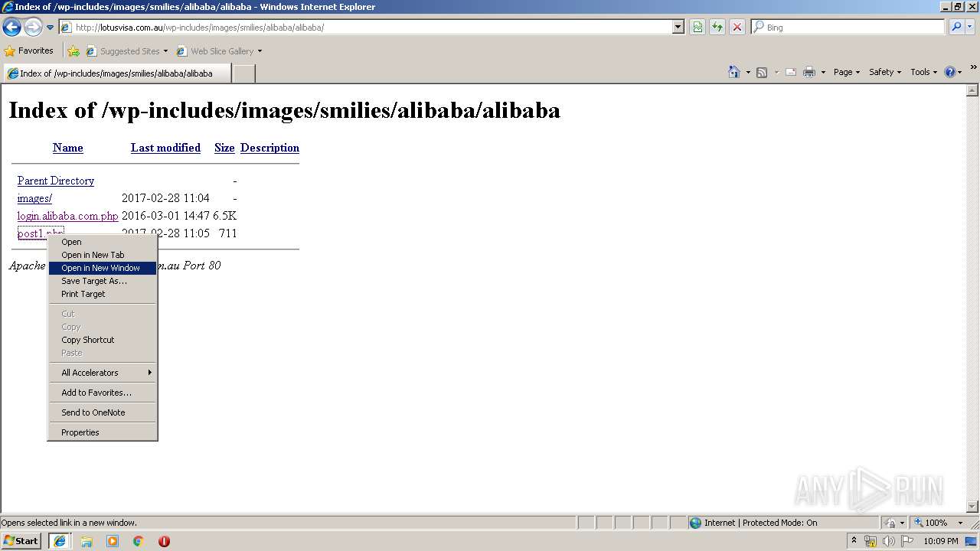Open Properties from context menu
Image resolution: width=980 pixels, height=551 pixels.
(x=103, y=432)
